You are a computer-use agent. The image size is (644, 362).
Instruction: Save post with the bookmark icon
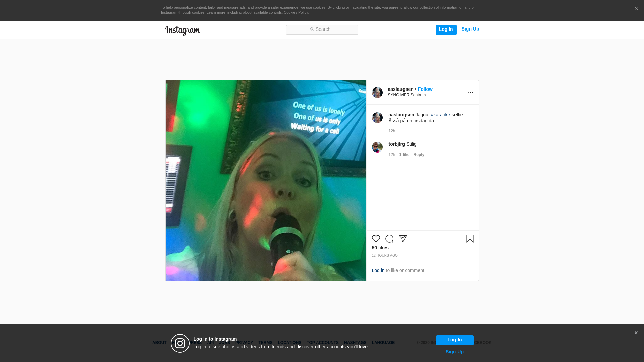[x=470, y=239]
